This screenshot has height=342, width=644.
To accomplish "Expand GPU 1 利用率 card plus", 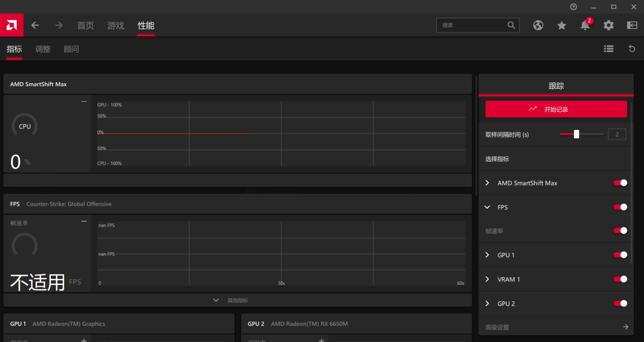I will (84, 340).
